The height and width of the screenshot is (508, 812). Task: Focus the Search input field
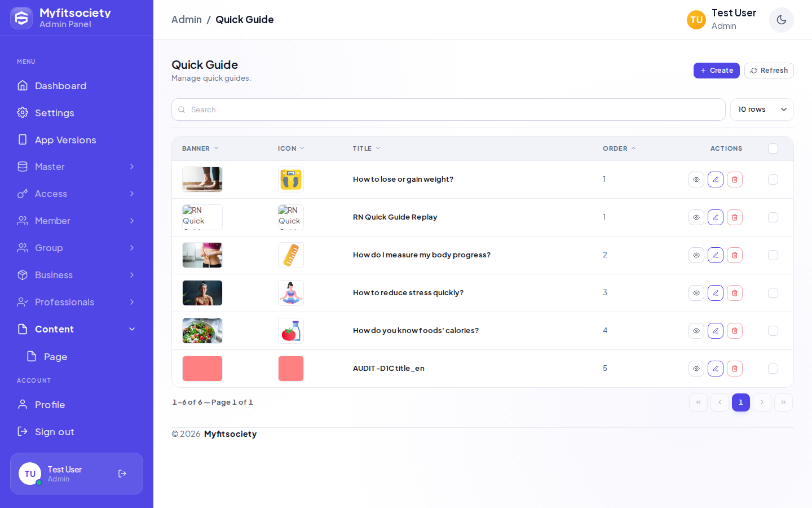[448, 110]
